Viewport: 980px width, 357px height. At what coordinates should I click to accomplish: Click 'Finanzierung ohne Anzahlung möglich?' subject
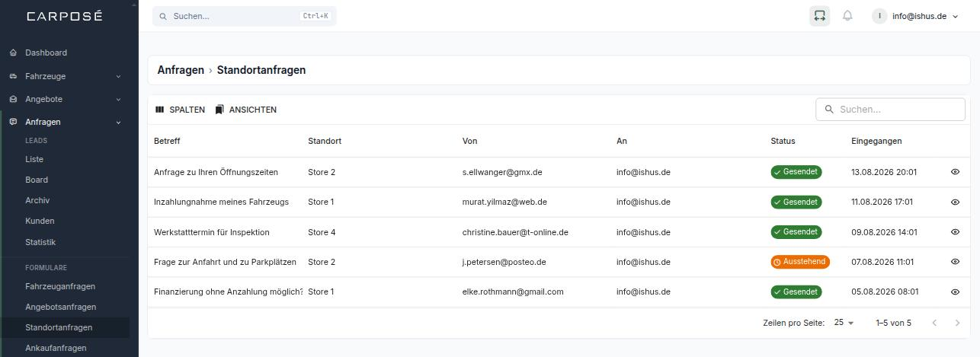point(229,292)
